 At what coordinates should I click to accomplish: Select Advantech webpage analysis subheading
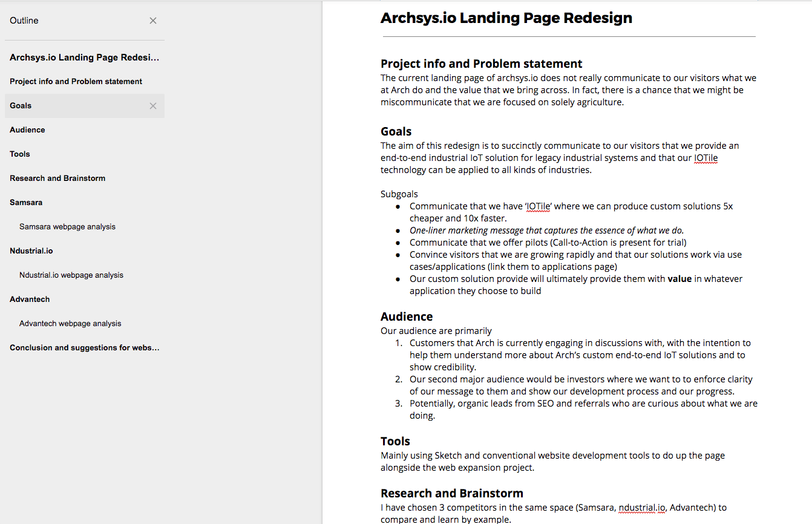70,324
